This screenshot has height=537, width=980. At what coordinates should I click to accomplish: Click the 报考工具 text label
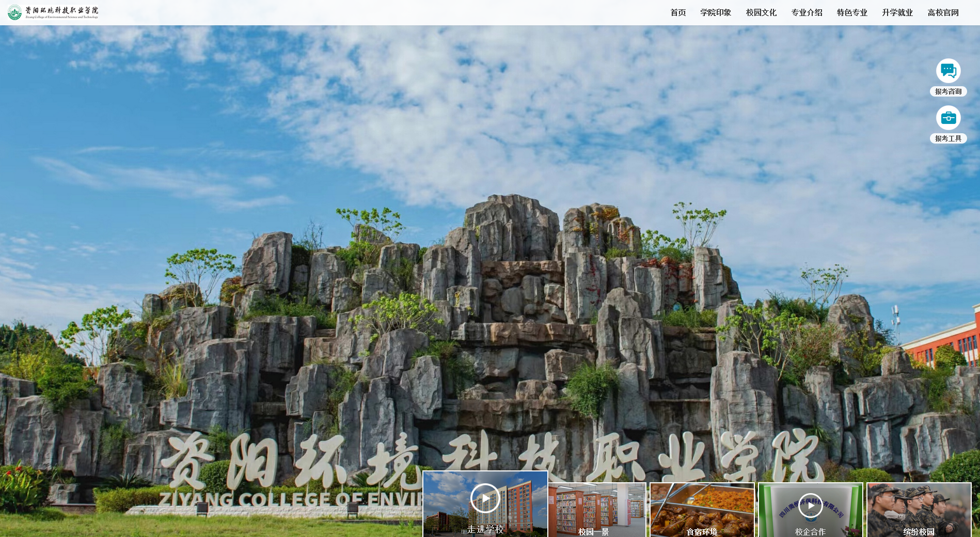click(948, 138)
